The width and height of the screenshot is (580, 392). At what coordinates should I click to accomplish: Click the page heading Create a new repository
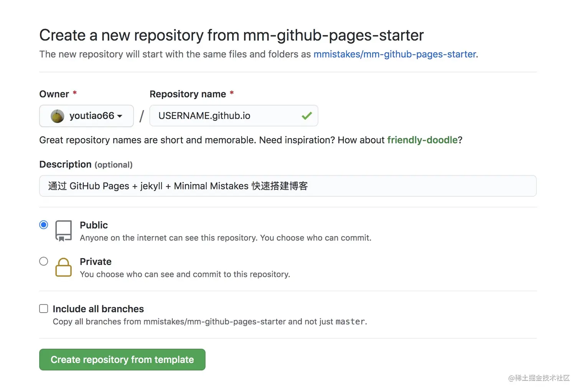pyautogui.click(x=231, y=35)
